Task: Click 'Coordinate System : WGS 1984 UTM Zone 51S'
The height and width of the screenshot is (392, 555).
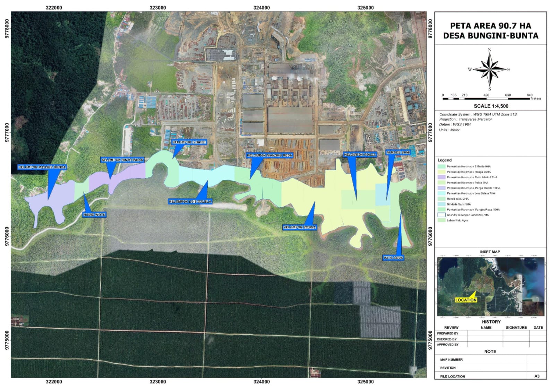Action: coord(478,114)
